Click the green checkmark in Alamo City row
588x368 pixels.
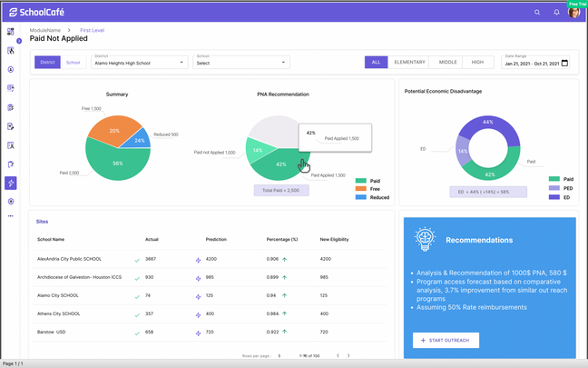coord(137,296)
